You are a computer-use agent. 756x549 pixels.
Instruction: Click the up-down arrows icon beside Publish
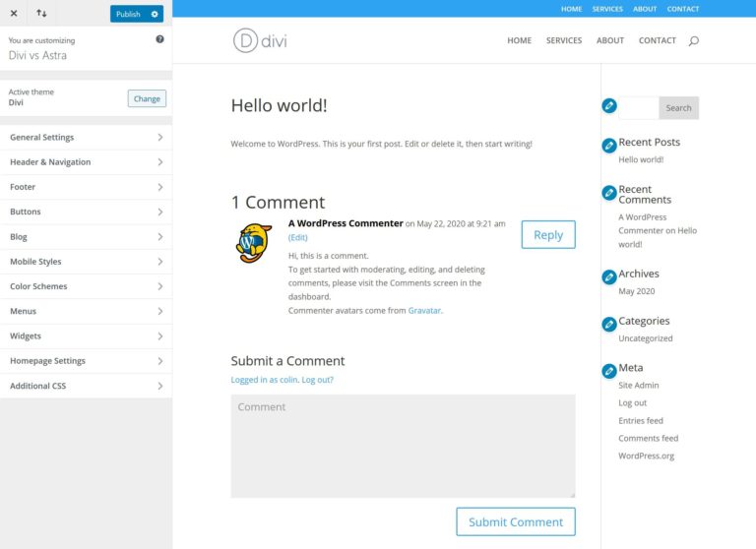tap(41, 13)
